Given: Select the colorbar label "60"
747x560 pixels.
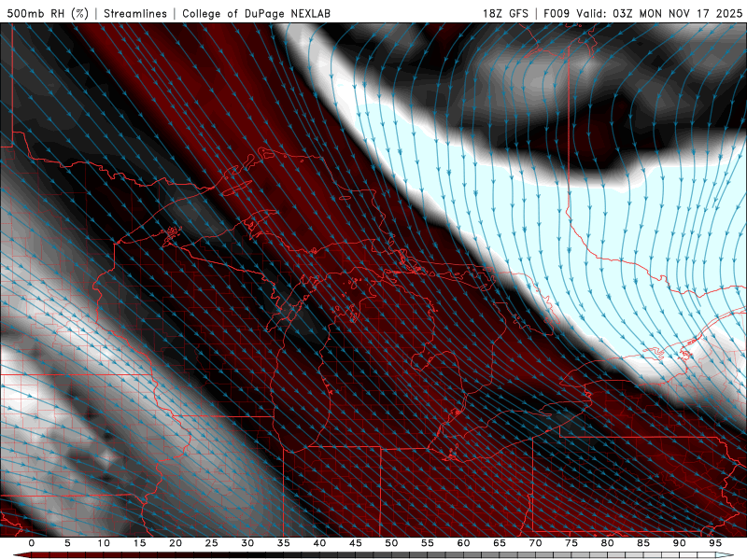Looking at the screenshot, I should coord(463,543).
